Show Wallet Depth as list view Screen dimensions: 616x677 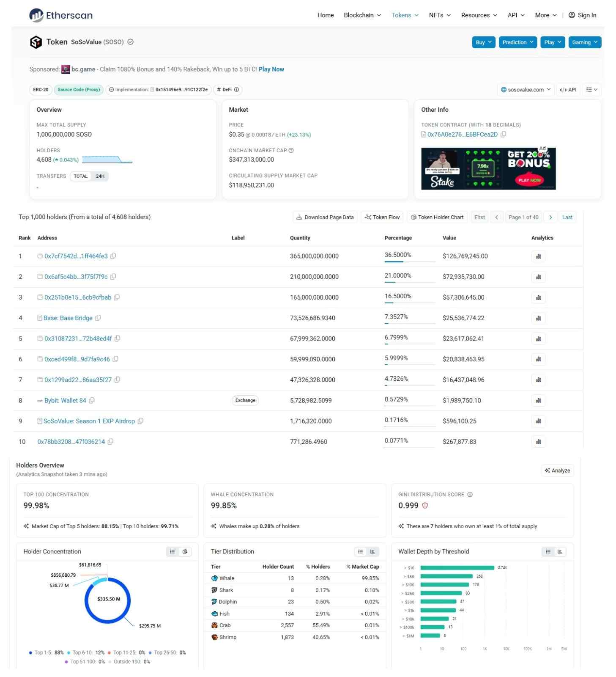coord(548,551)
